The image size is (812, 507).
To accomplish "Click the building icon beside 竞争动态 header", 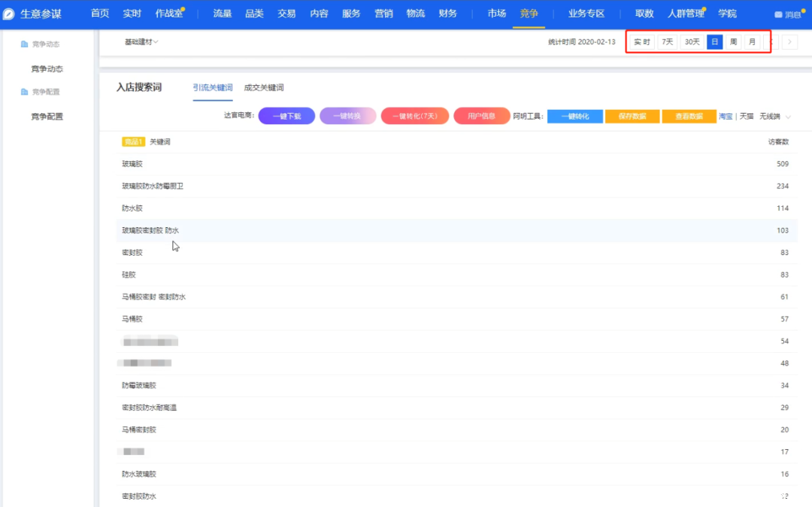I will click(x=25, y=44).
